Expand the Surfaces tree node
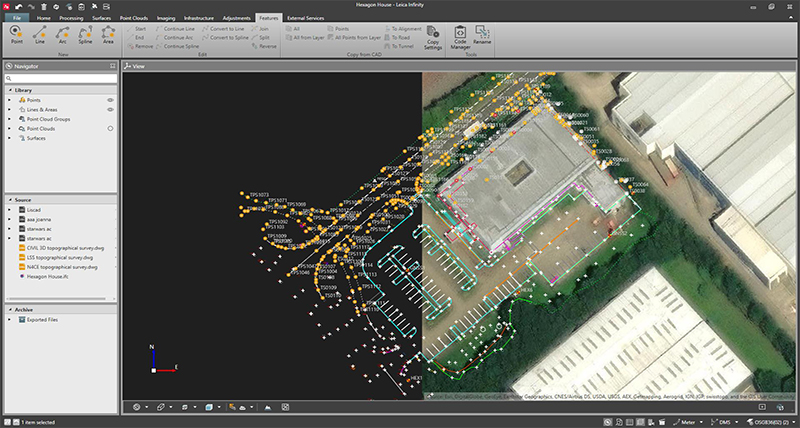 point(10,138)
